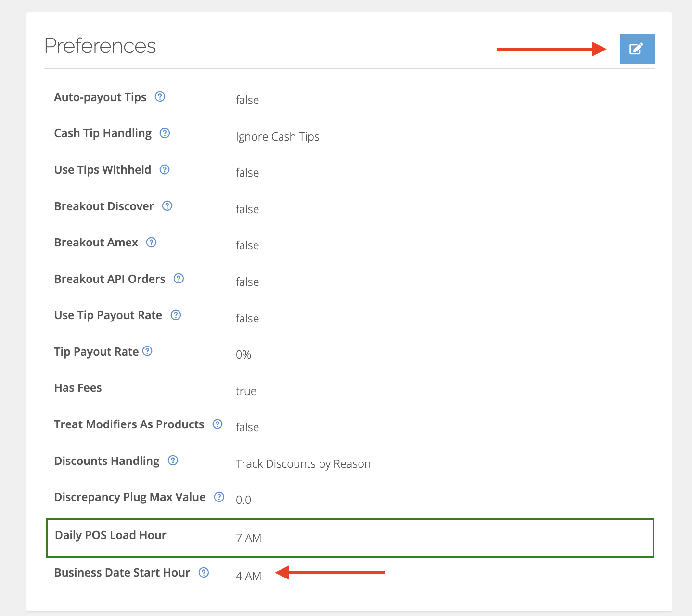Viewport: 692px width, 616px height.
Task: Click the edit Preferences pencil button
Action: (637, 49)
